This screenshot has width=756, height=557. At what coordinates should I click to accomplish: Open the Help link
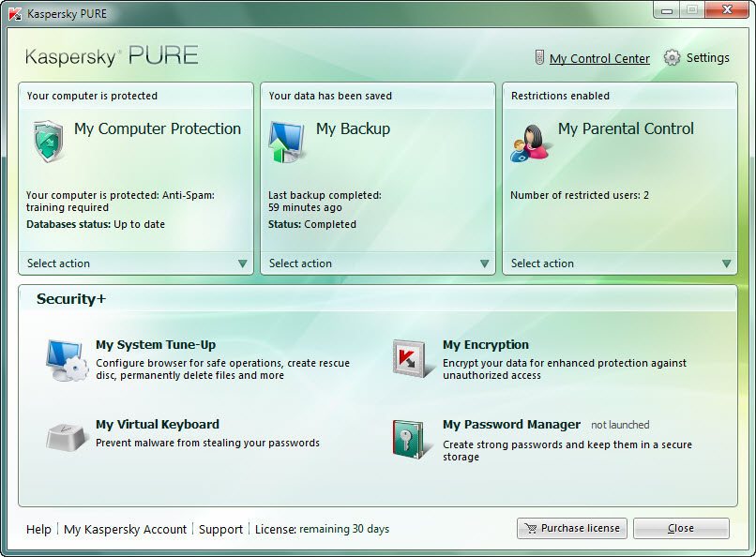pos(38,529)
